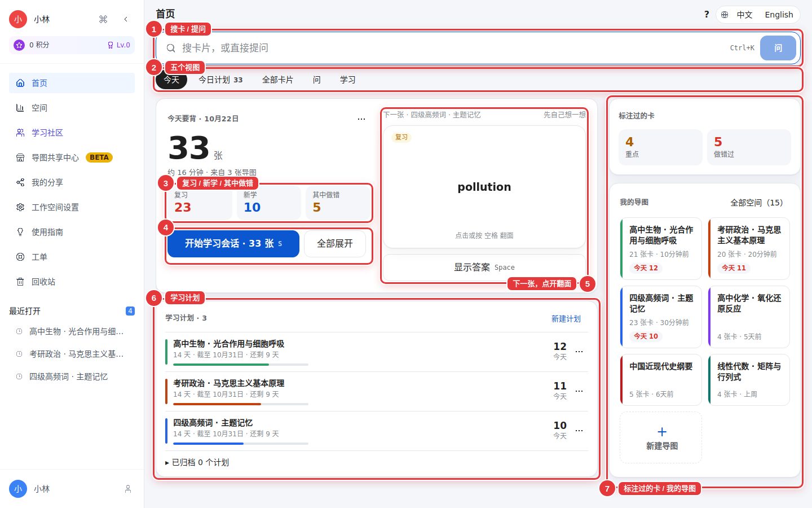812x508 pixels.
Task: Switch to the 今日计划 33 tab
Action: (x=220, y=80)
